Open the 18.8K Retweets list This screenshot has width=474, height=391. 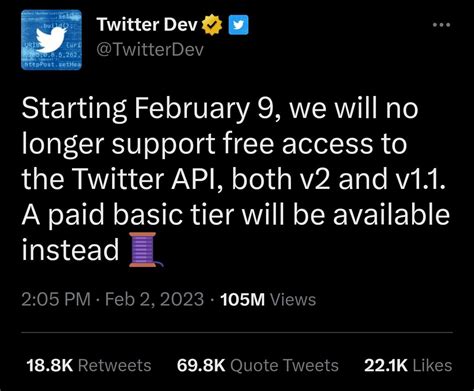(x=89, y=365)
